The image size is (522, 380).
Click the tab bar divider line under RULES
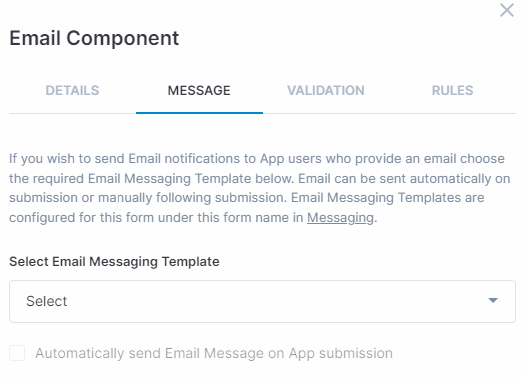point(452,113)
